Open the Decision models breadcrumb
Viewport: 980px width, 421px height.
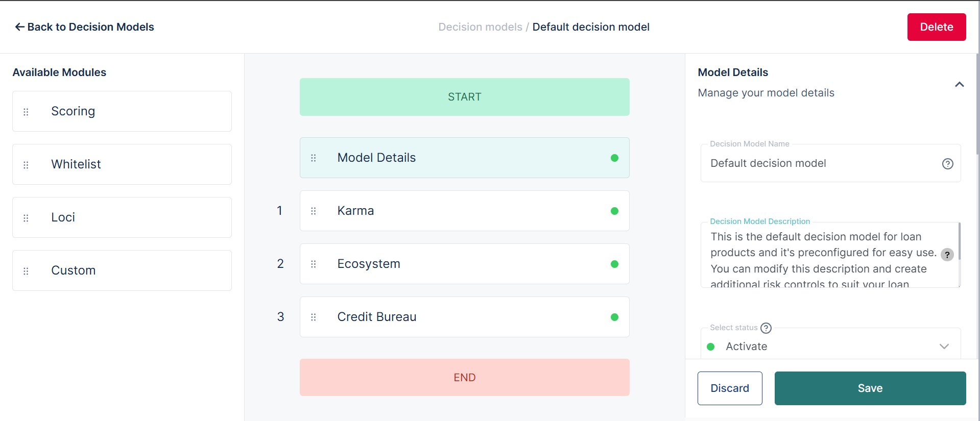point(480,27)
